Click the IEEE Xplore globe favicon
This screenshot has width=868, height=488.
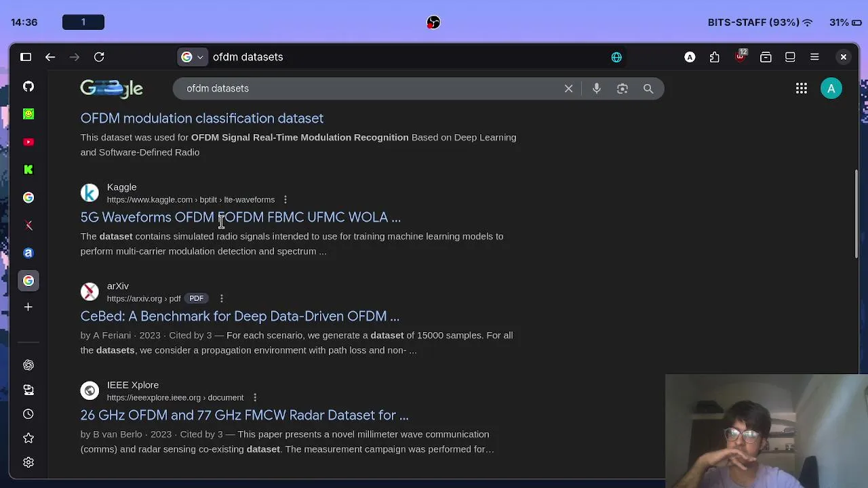point(90,390)
